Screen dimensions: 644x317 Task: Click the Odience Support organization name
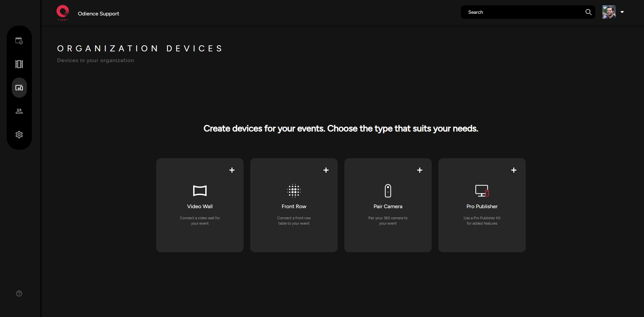click(98, 14)
